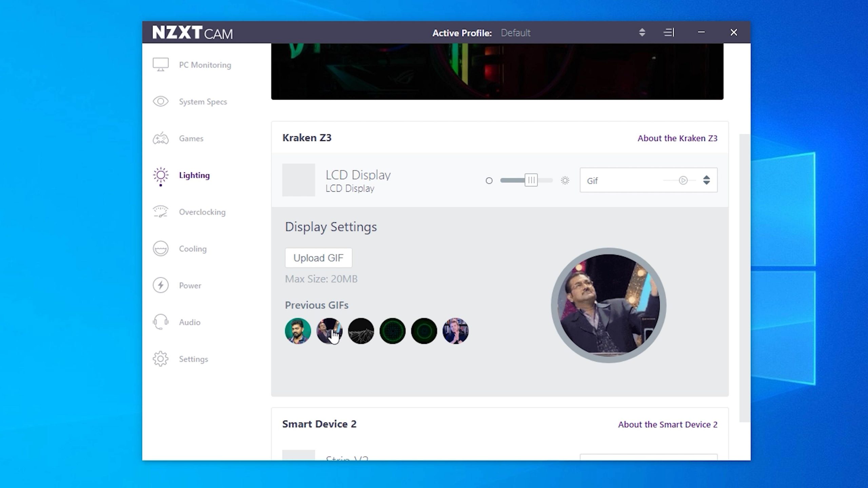Click the play preview icon in Gif dropdown

pyautogui.click(x=683, y=180)
